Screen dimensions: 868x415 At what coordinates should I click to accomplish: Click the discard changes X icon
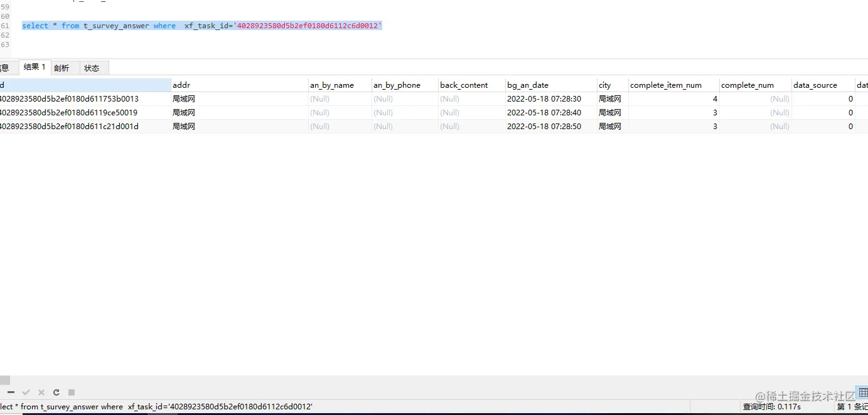(41, 392)
